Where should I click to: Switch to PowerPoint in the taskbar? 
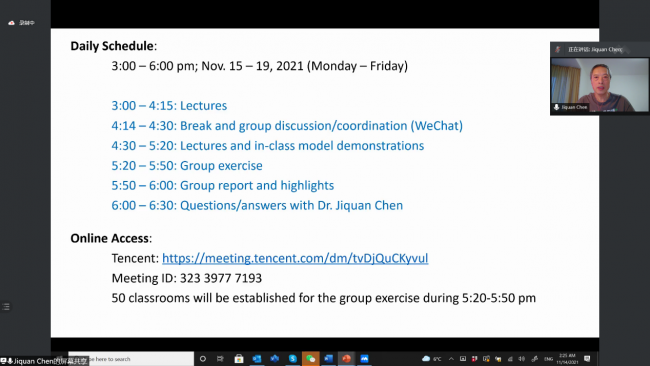347,359
